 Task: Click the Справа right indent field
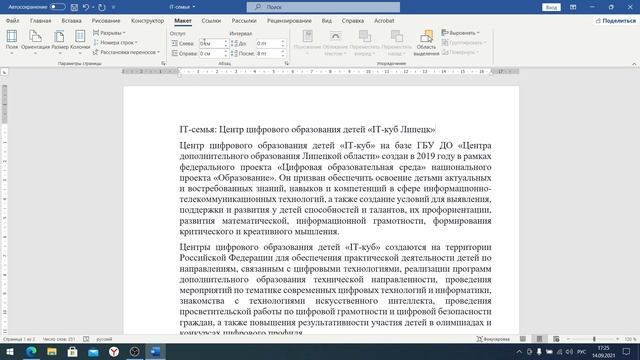click(213, 53)
